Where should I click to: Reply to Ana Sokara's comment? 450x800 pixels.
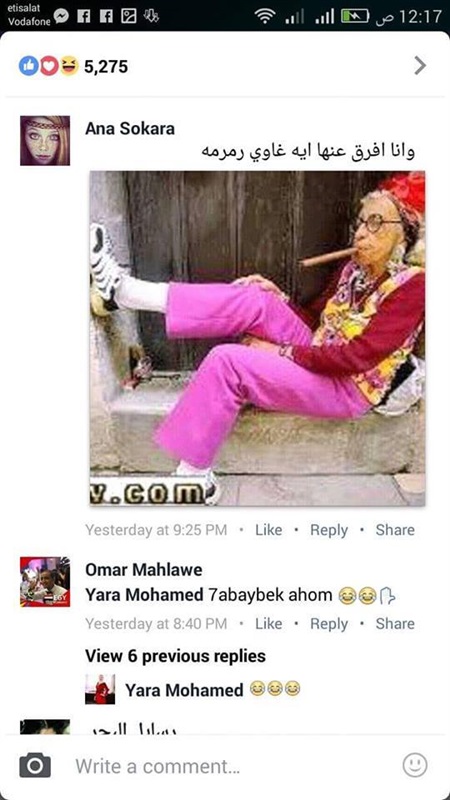point(329,530)
